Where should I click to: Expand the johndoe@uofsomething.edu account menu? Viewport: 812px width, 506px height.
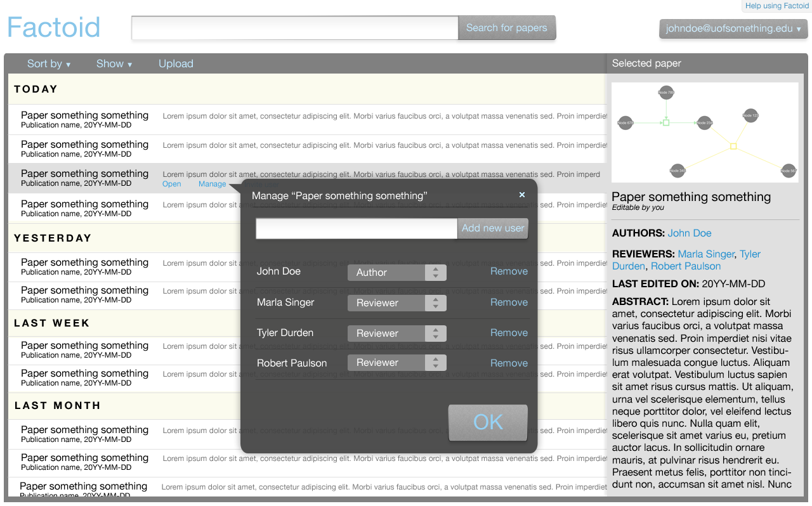733,29
